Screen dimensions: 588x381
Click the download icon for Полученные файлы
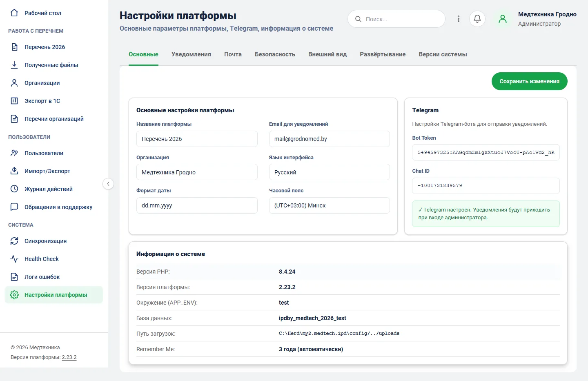(x=14, y=65)
